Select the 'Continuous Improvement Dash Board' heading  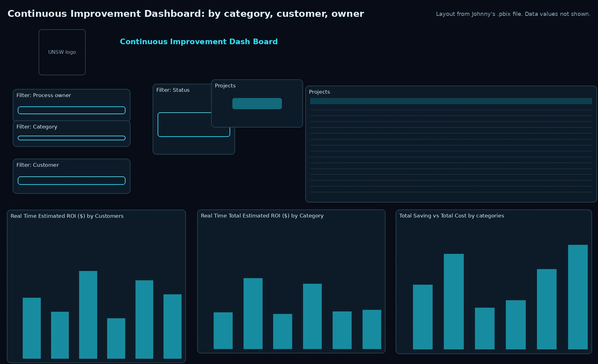[199, 42]
